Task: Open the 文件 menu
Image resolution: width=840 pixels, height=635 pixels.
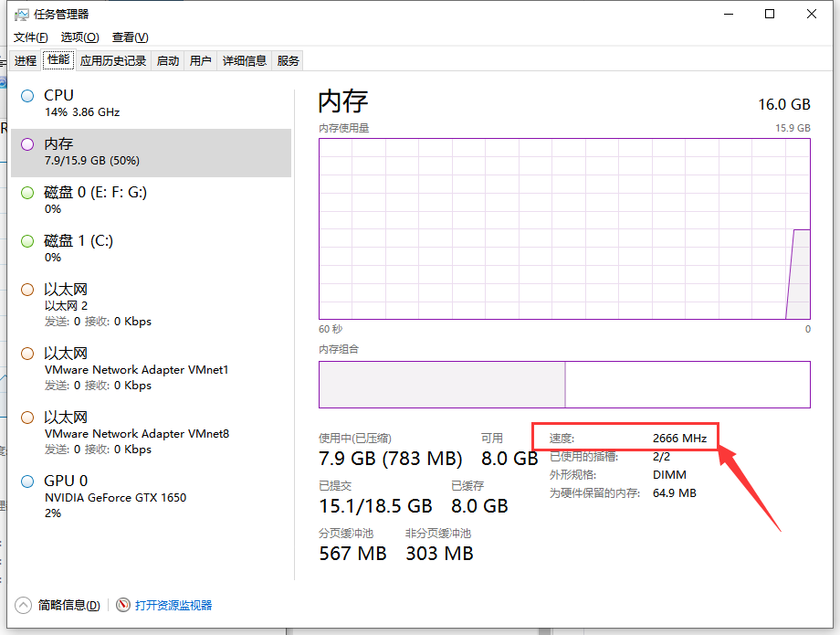Action: click(x=30, y=37)
